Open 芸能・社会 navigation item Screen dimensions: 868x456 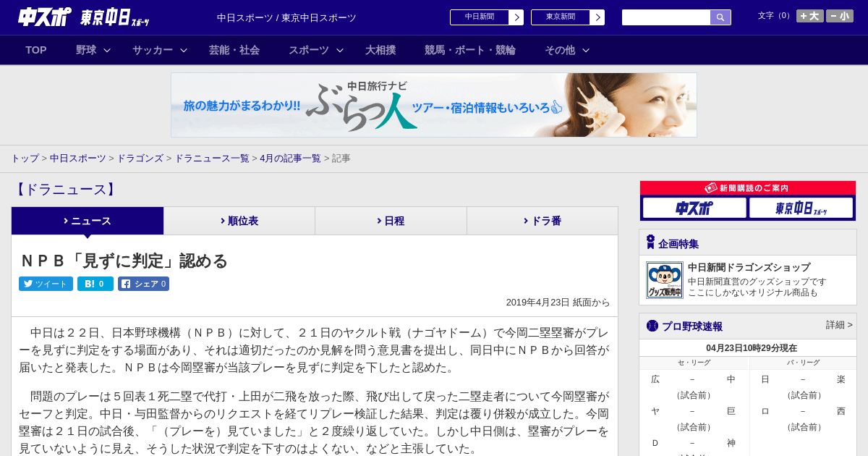click(234, 50)
